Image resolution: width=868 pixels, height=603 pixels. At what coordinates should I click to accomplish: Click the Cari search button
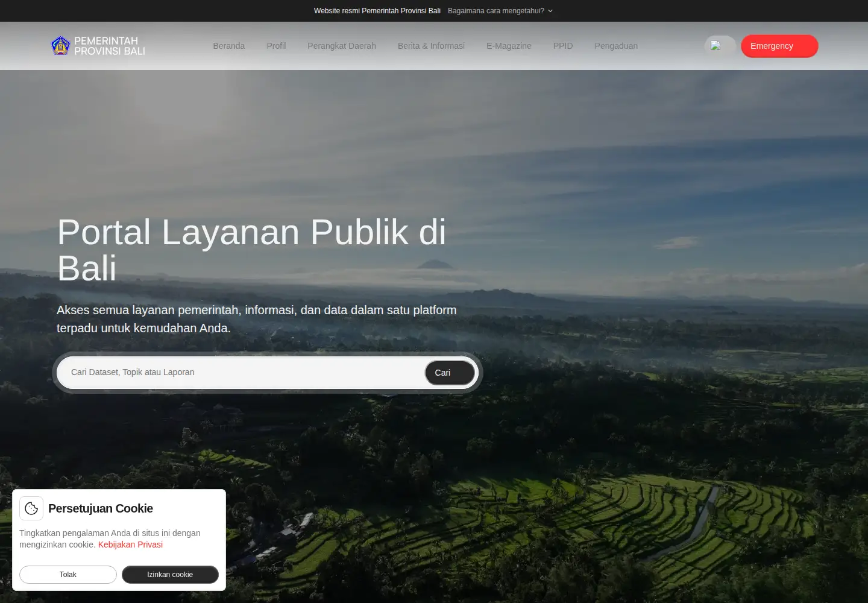coord(450,373)
